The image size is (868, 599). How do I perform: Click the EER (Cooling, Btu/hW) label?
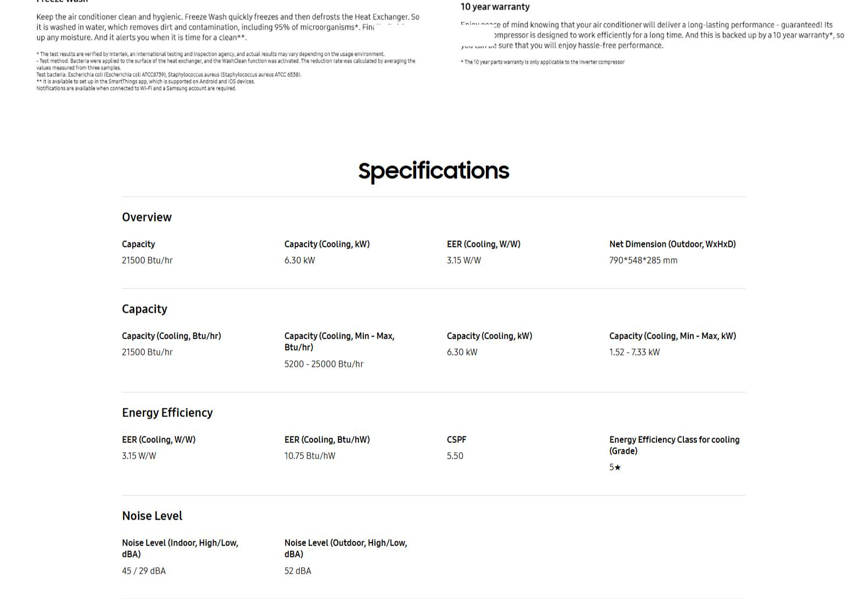click(327, 440)
